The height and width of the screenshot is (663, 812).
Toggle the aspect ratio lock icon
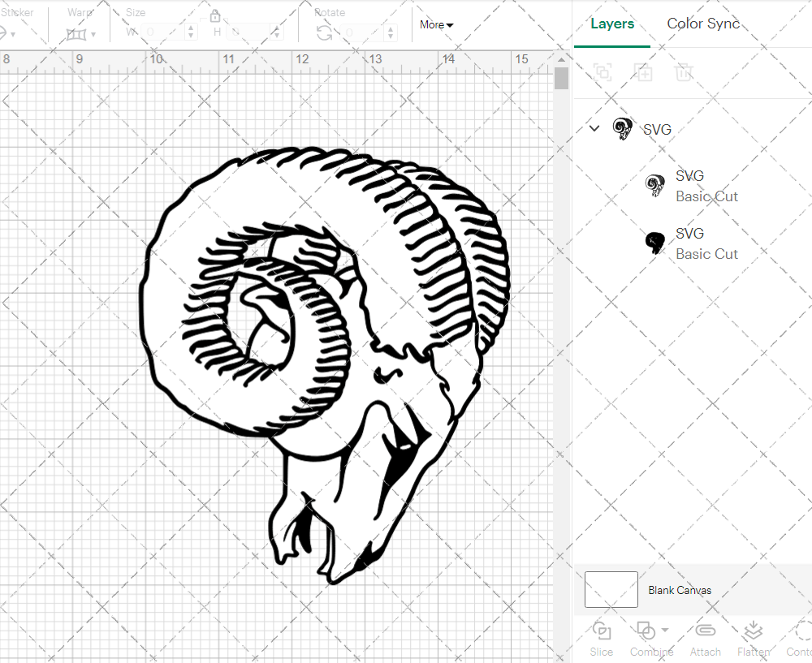pyautogui.click(x=215, y=16)
